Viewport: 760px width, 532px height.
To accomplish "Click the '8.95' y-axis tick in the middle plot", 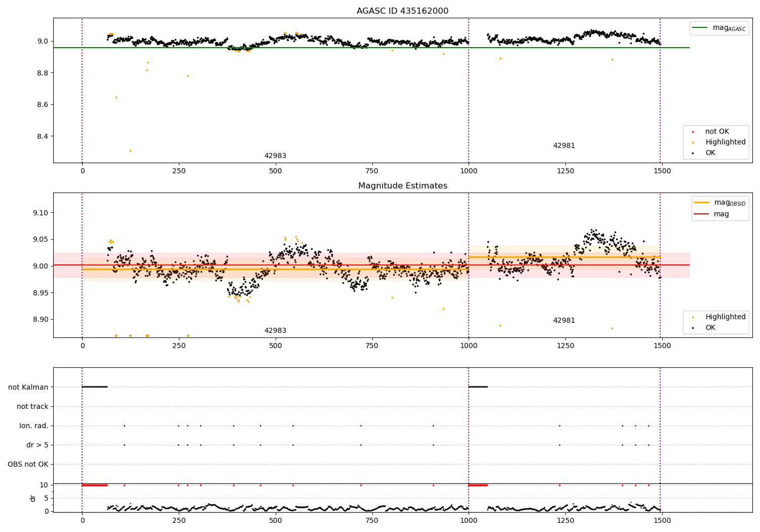I will point(41,293).
